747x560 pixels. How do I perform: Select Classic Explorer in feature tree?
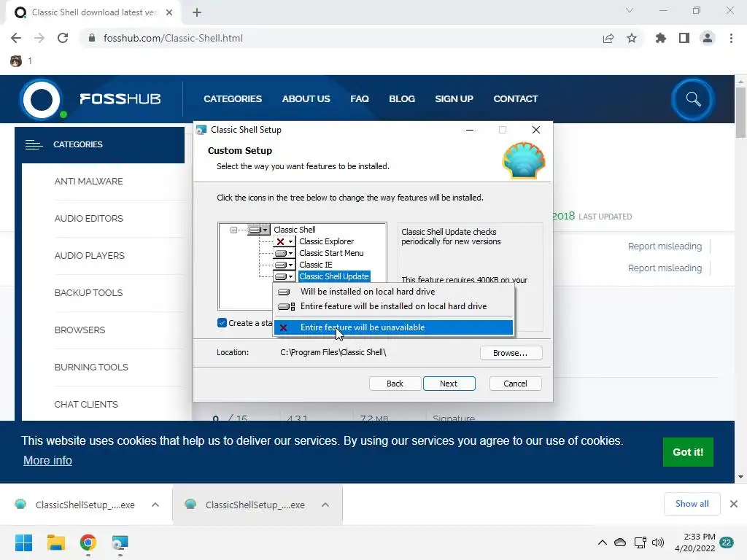[326, 241]
